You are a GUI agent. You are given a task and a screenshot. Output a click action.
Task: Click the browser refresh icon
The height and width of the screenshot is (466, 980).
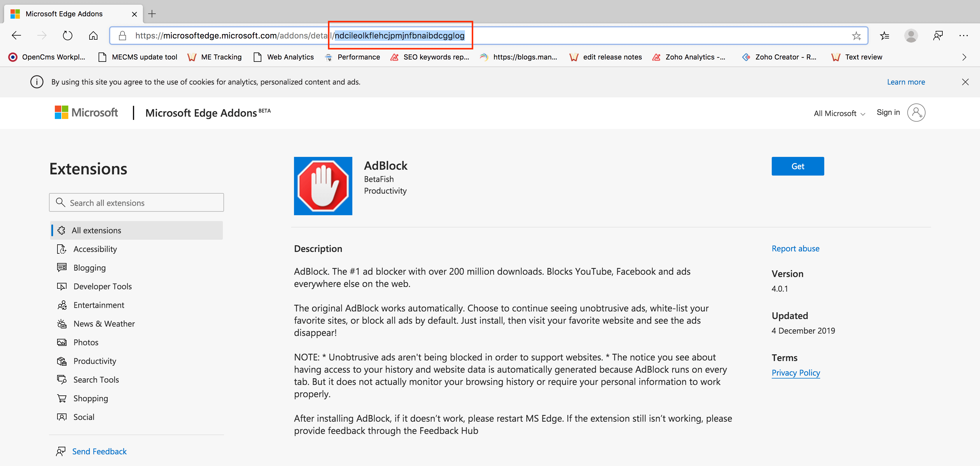click(x=67, y=36)
